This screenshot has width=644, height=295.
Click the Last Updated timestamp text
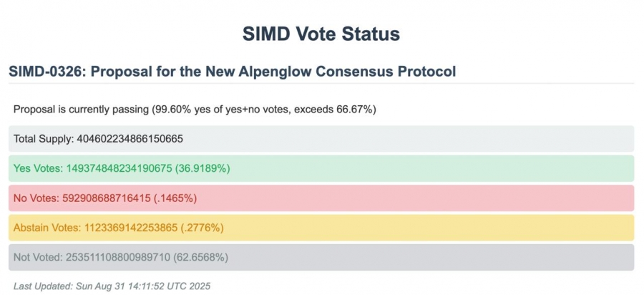click(112, 286)
